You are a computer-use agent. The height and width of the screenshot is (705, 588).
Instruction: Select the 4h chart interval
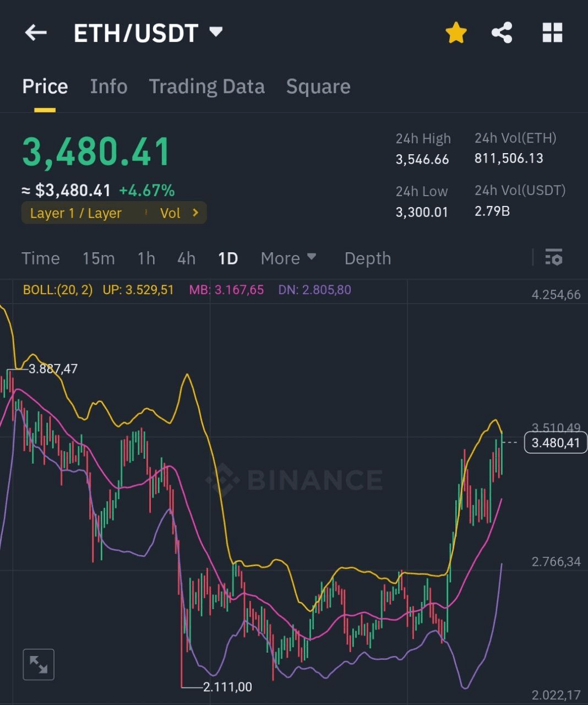pos(186,258)
